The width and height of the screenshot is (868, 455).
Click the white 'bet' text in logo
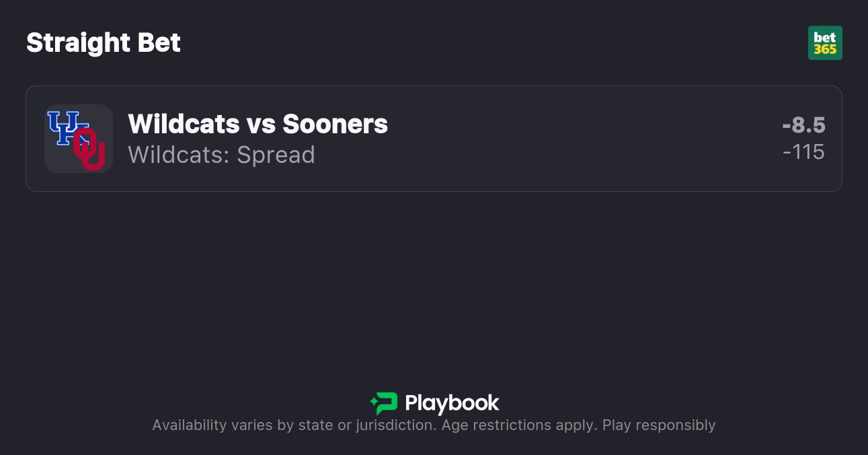825,37
